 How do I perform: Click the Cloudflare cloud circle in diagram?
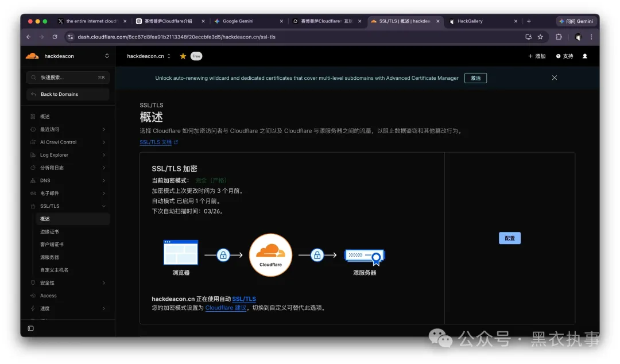tap(270, 255)
